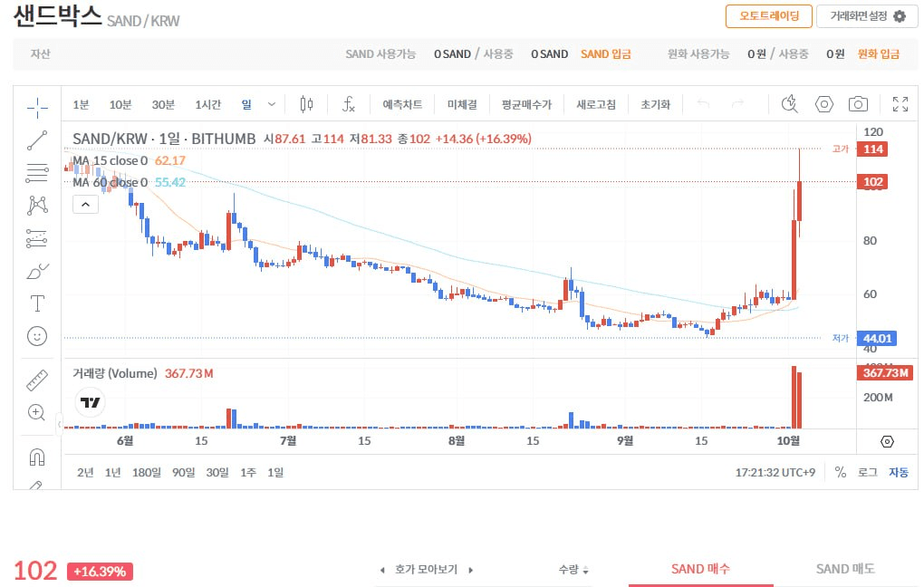Click 새로고침 to refresh chart

tap(596, 104)
